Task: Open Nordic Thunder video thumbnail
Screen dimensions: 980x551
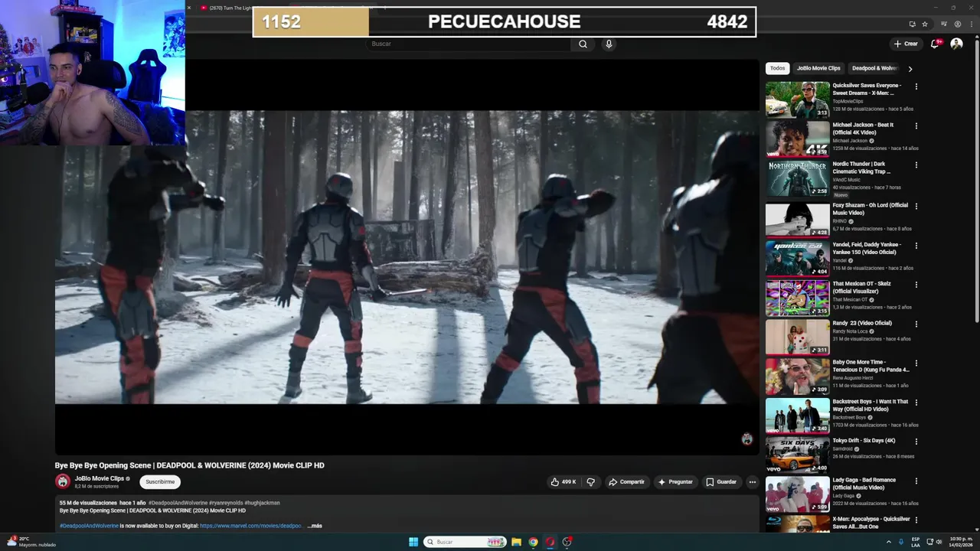Action: point(798,178)
